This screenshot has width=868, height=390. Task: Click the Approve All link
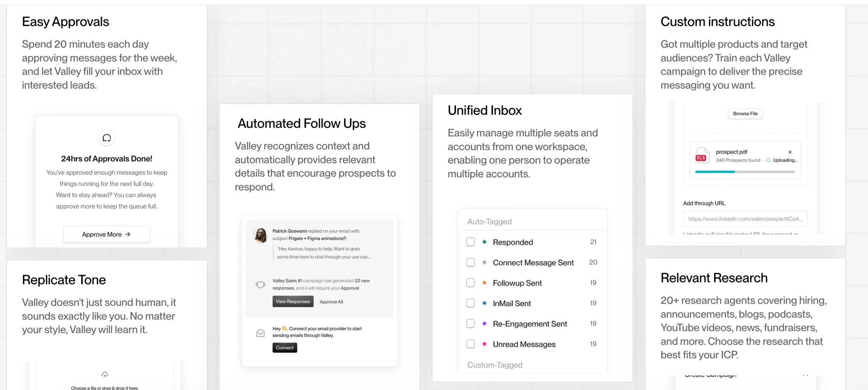(x=331, y=302)
